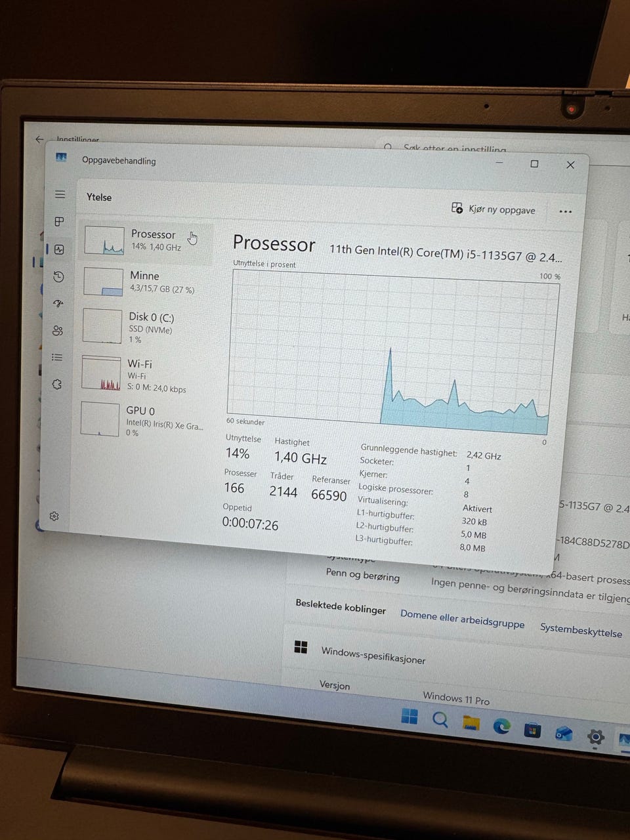Launch Microsoft Edge from taskbar
630x840 pixels.
click(x=502, y=726)
